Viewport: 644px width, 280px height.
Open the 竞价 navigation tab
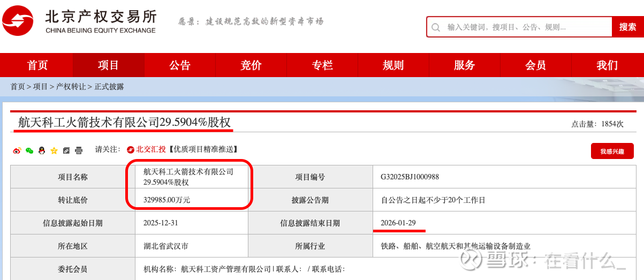[x=251, y=65]
